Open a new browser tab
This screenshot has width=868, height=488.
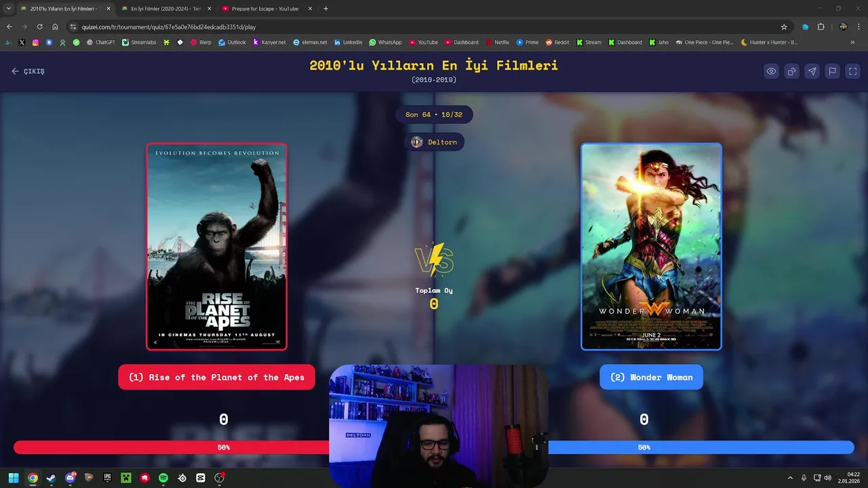point(325,9)
